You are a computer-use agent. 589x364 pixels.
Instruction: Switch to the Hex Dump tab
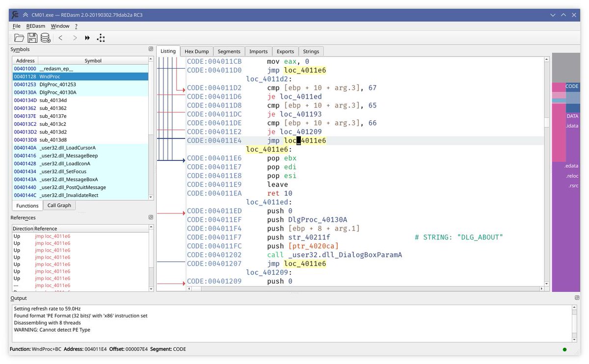tap(196, 52)
